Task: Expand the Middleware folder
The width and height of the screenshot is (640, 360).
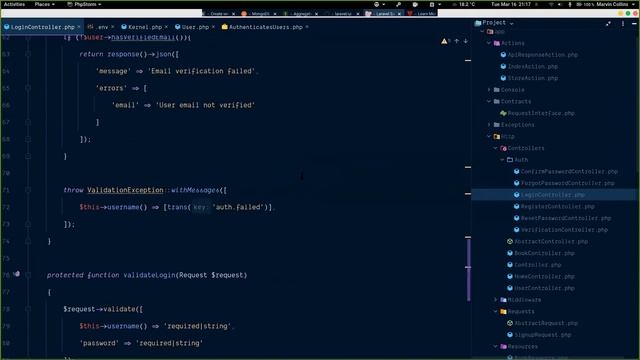Action: pyautogui.click(x=496, y=300)
